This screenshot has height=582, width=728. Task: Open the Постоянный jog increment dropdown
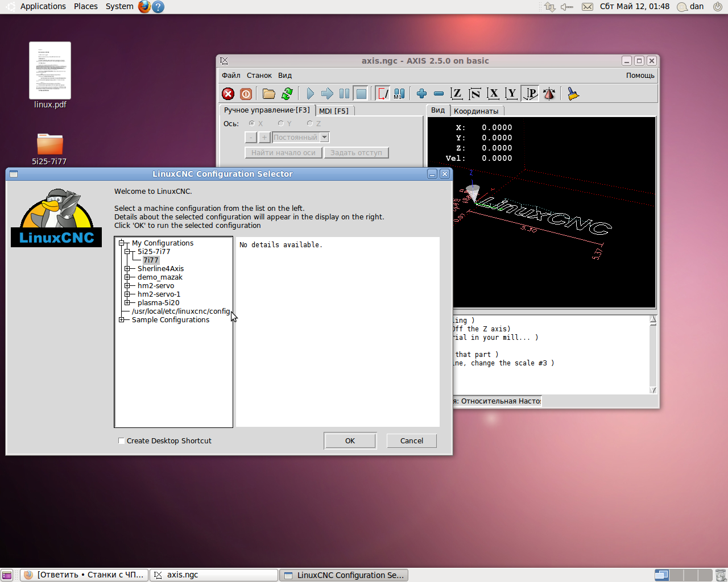pyautogui.click(x=324, y=137)
